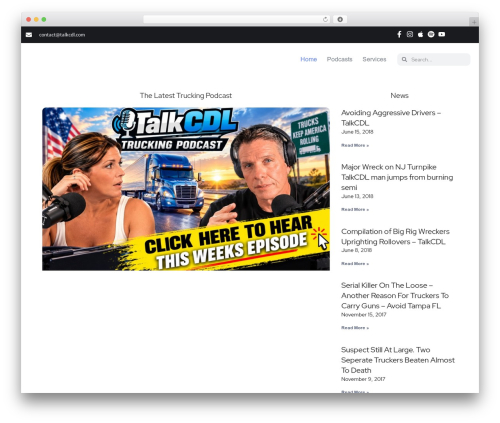
Task: Click the date November 9, 2017
Action: [363, 379]
